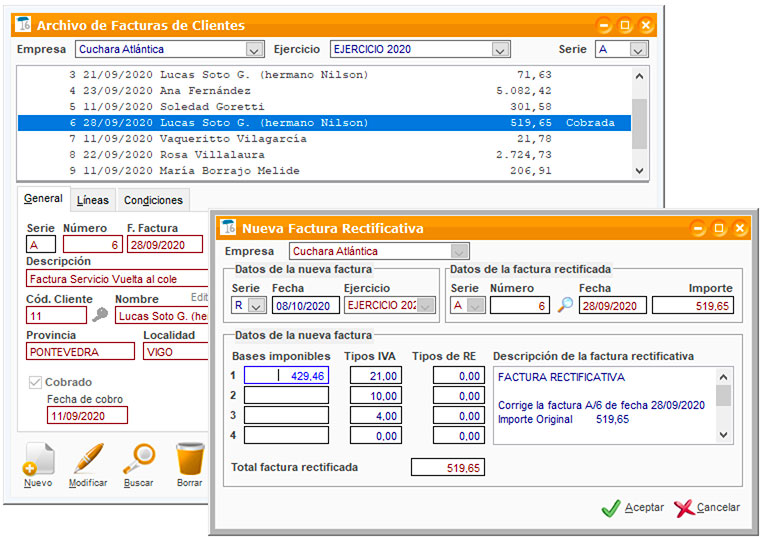Click the F. Factura field 28/09/2020
This screenshot has height=538, width=762.
pos(165,244)
